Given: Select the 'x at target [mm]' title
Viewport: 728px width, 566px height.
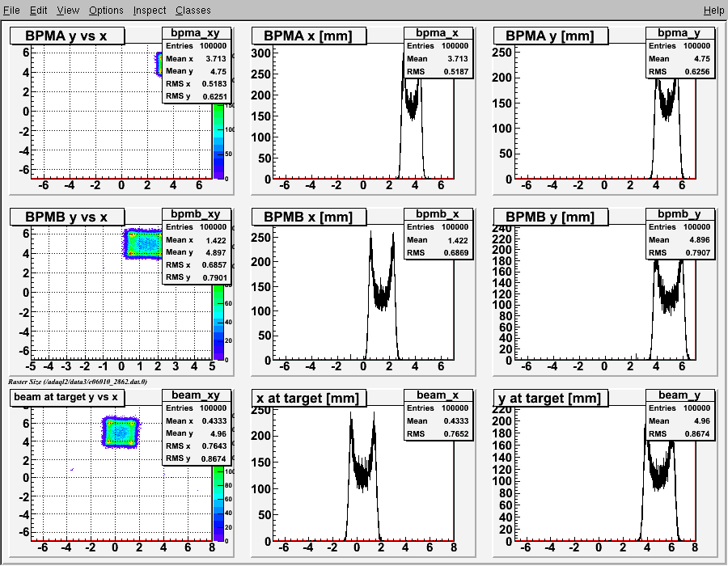Looking at the screenshot, I should pyautogui.click(x=309, y=398).
